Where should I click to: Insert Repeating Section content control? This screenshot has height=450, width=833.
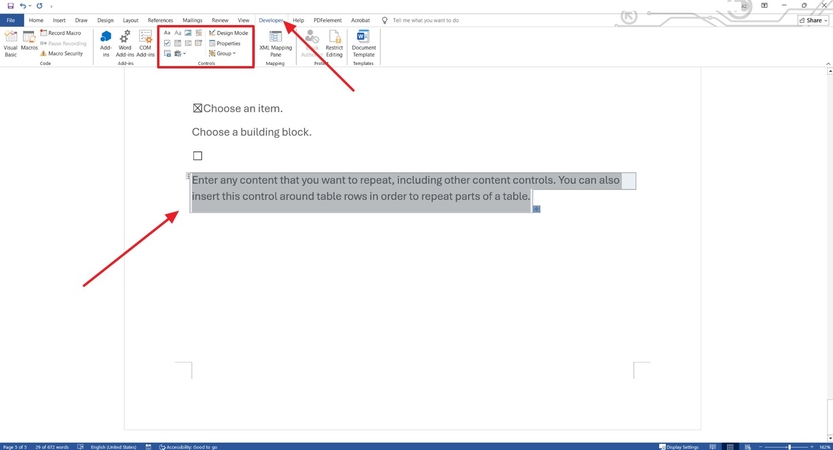point(167,54)
